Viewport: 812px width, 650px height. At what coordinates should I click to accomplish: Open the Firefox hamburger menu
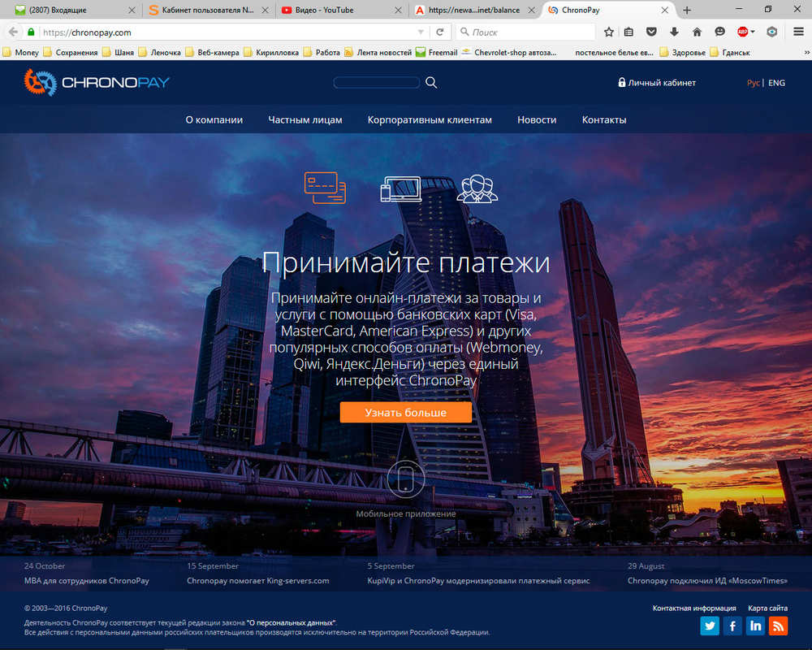(x=798, y=32)
